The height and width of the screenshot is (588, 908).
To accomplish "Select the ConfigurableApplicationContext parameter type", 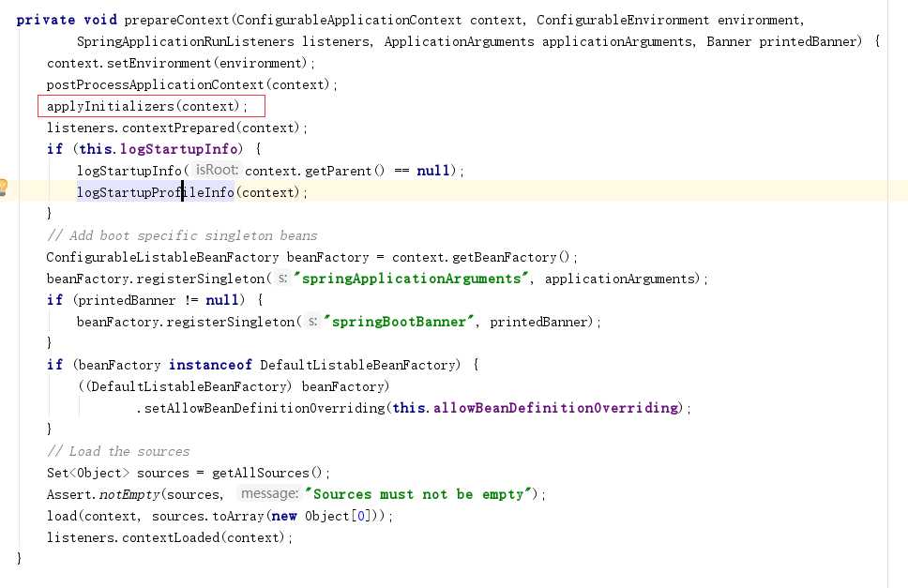I will 349,21.
